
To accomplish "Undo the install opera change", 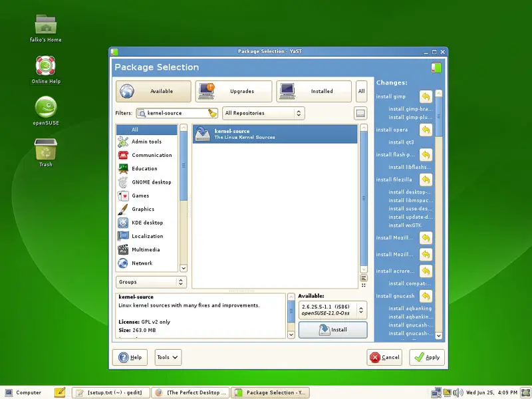I will click(x=426, y=130).
